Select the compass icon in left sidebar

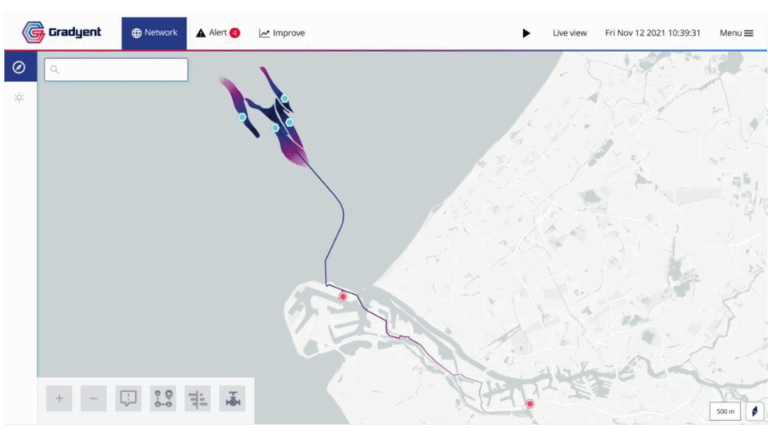pos(18,67)
